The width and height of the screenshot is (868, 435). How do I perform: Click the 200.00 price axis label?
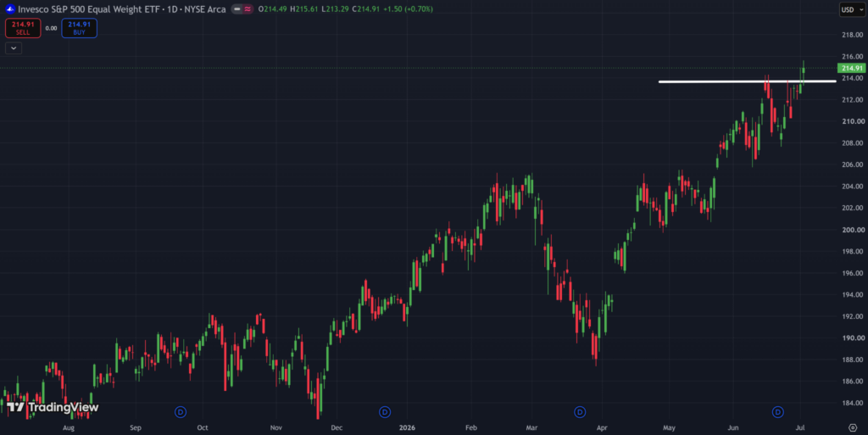[x=852, y=230]
